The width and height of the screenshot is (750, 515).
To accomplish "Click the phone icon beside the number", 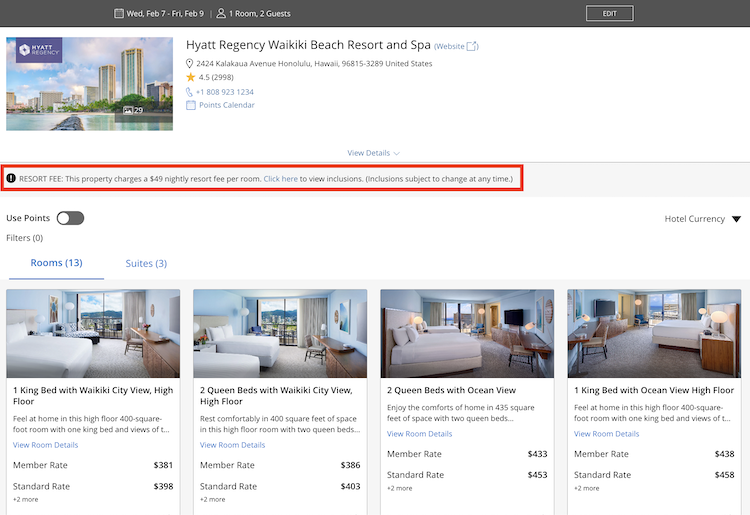I will [189, 92].
